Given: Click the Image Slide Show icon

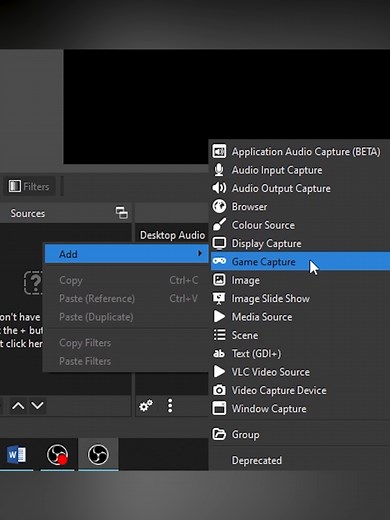Looking at the screenshot, I should coord(219,298).
